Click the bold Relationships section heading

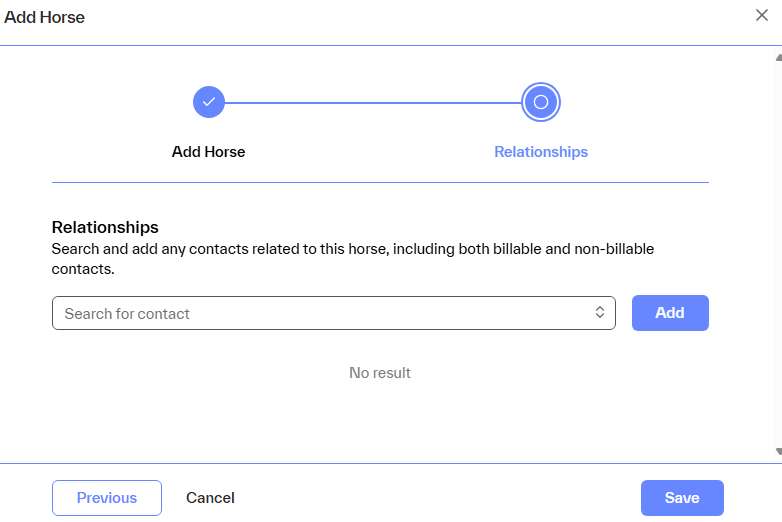coord(105,228)
